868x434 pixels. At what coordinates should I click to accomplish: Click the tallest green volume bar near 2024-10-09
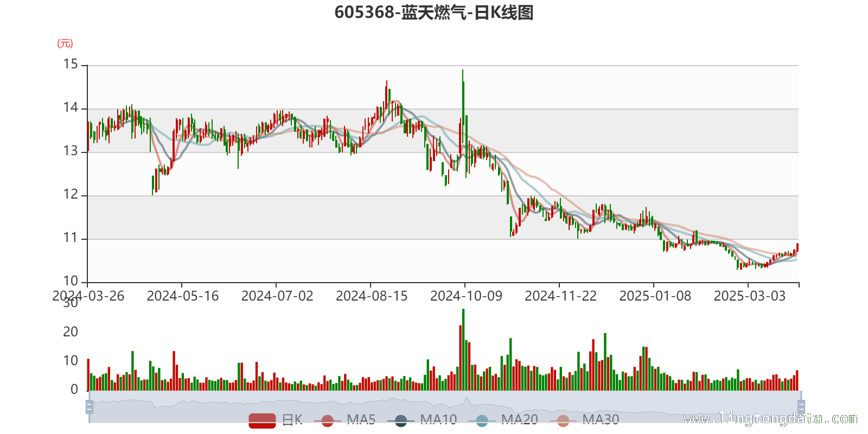click(x=463, y=349)
